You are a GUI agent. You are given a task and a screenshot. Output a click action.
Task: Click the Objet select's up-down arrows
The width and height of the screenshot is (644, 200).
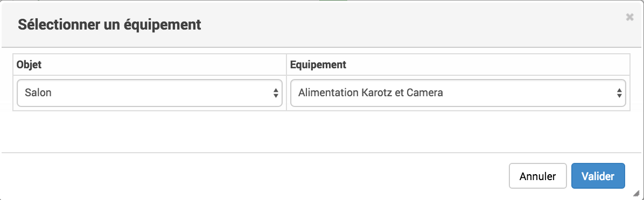point(276,93)
